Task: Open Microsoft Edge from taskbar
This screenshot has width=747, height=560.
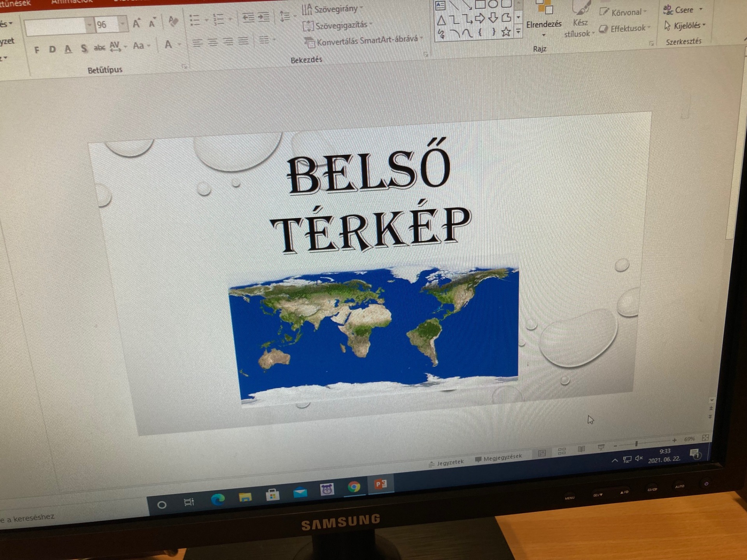Action: [217, 499]
